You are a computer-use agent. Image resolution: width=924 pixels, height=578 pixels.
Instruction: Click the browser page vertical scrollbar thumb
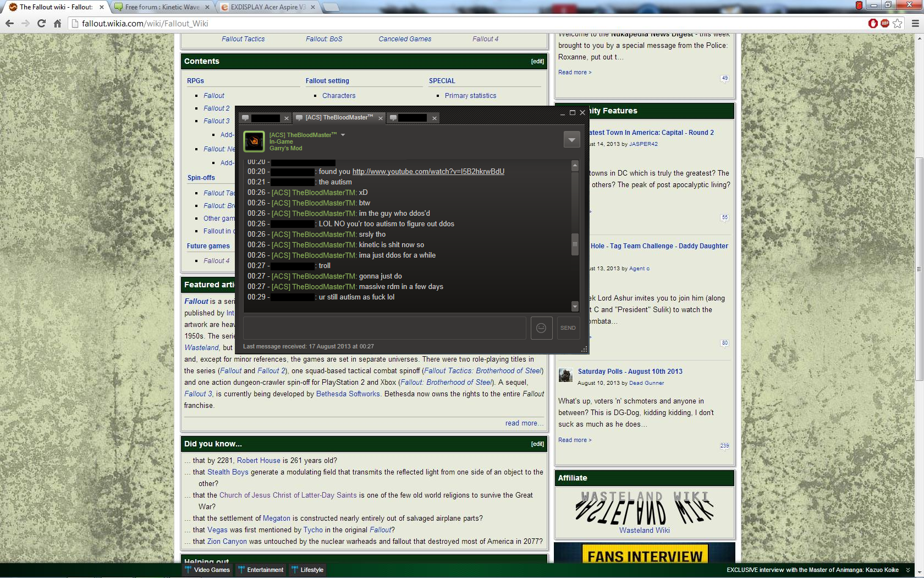pos(919,269)
